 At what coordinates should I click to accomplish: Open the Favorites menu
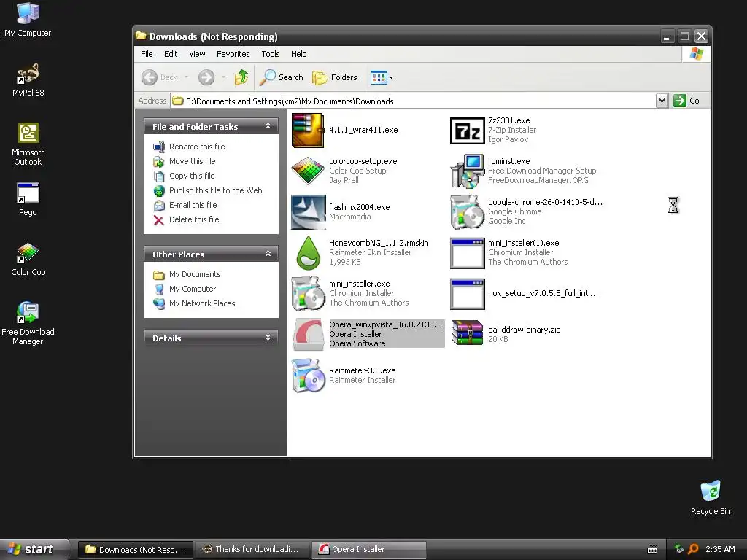point(233,54)
